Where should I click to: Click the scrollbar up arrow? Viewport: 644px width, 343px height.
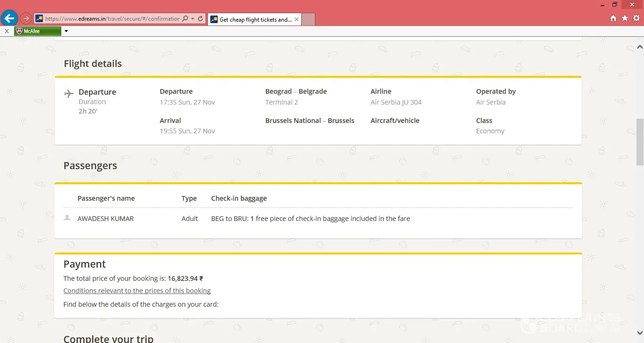click(x=640, y=47)
